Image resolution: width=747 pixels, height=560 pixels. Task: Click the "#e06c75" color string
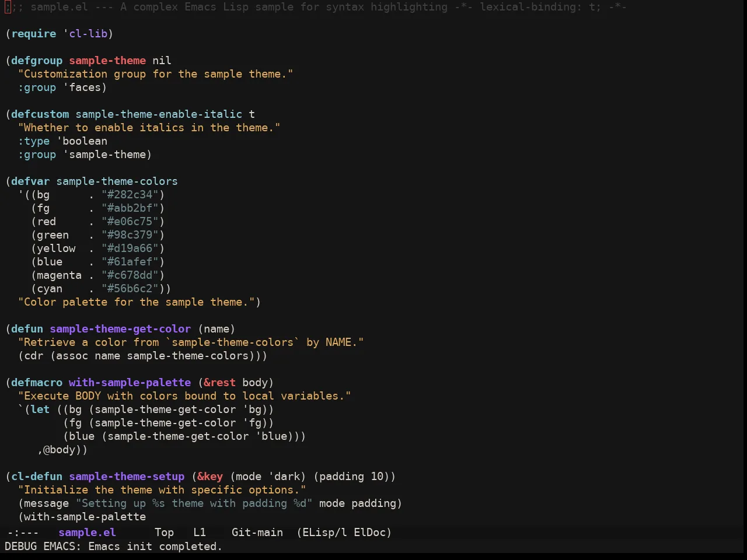(130, 222)
